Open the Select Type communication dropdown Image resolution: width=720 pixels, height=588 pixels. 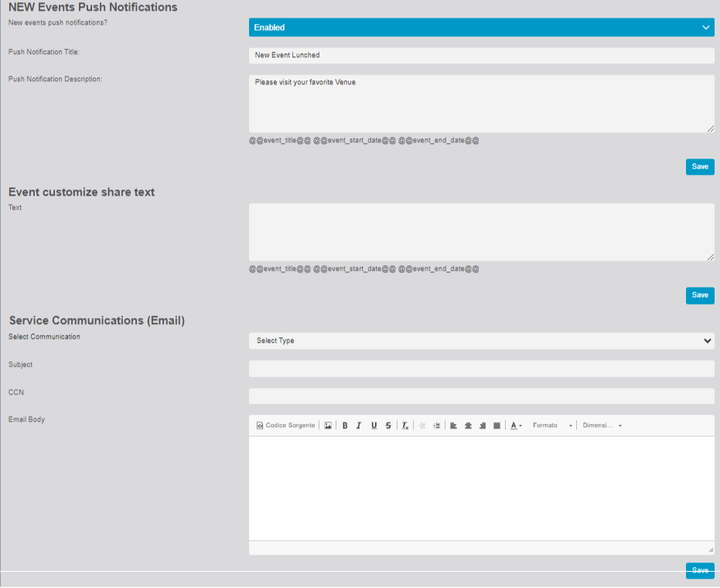[481, 340]
